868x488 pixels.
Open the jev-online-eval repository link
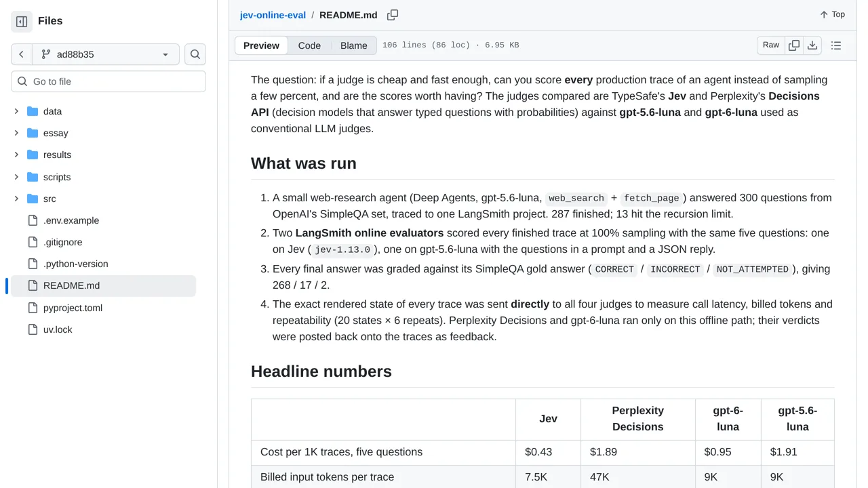coord(273,15)
